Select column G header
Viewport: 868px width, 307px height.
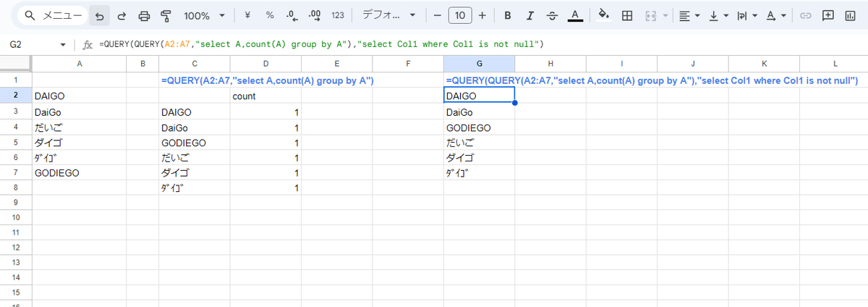[479, 64]
